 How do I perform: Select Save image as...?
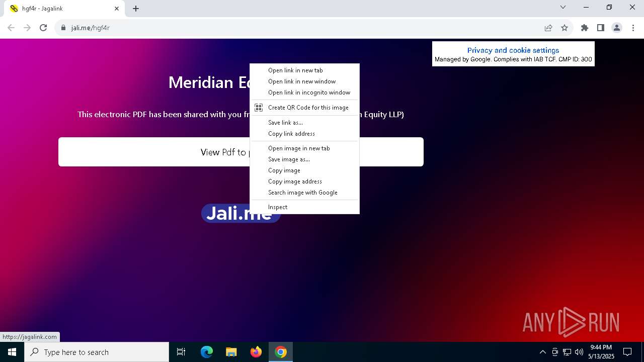(305, 159)
